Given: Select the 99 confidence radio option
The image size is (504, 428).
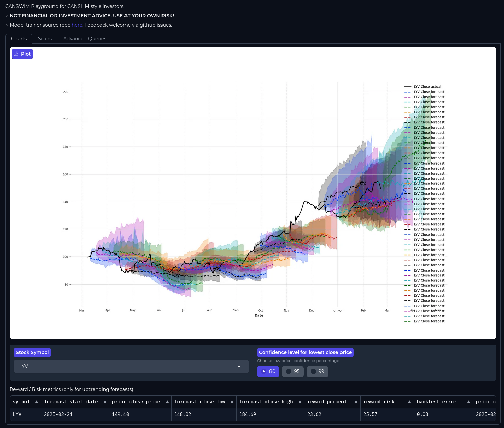Looking at the screenshot, I should [317, 371].
